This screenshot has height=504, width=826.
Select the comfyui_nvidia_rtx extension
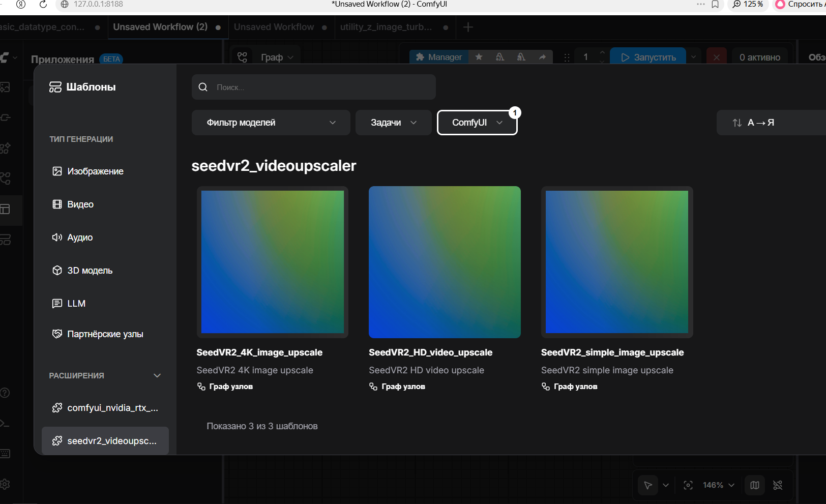click(x=105, y=408)
